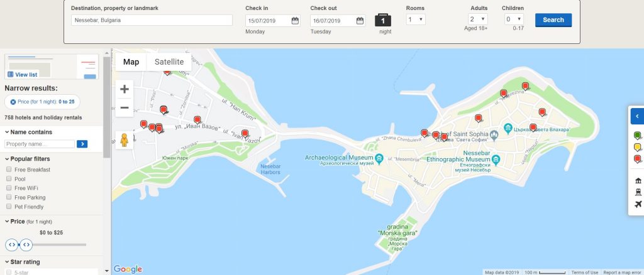
Task: Click the train station icon in legend
Action: click(638, 193)
